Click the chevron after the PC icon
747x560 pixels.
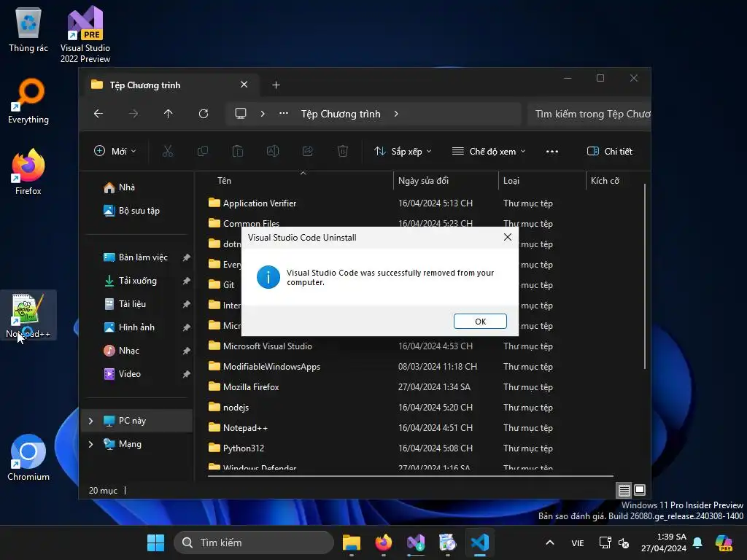[263, 114]
